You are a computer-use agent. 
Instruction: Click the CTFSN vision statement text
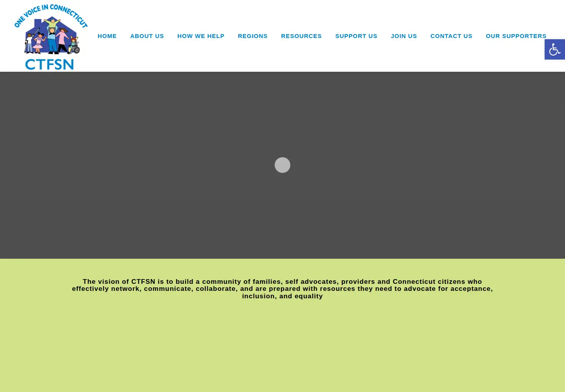pyautogui.click(x=282, y=289)
